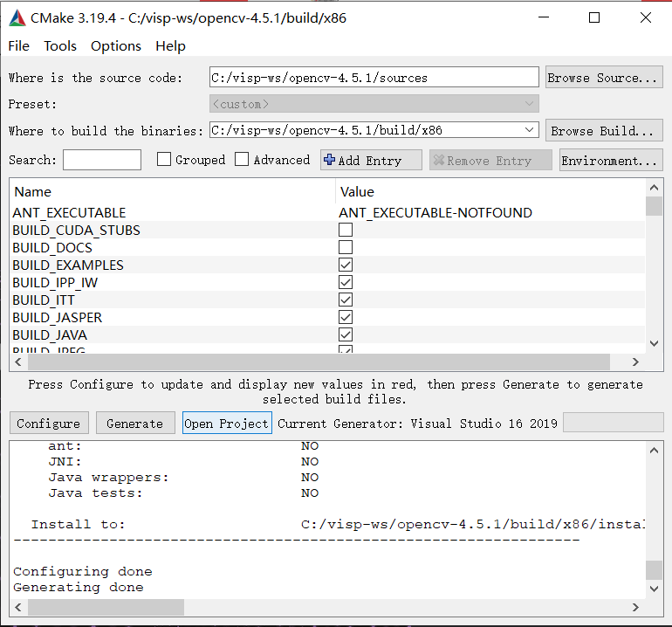Screen dimensions: 672x627
Task: Open the Options menu
Action: (116, 46)
